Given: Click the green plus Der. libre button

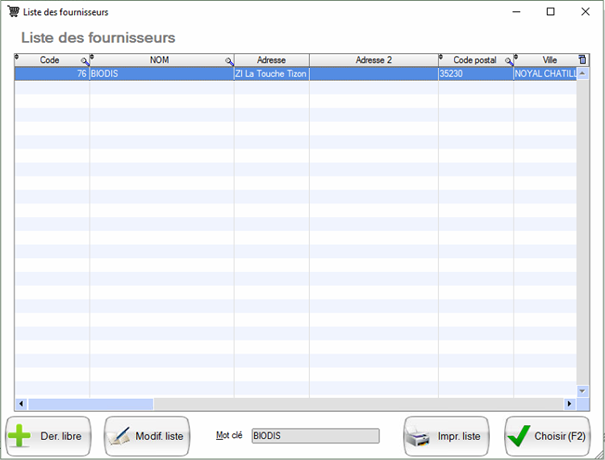Looking at the screenshot, I should 49,436.
